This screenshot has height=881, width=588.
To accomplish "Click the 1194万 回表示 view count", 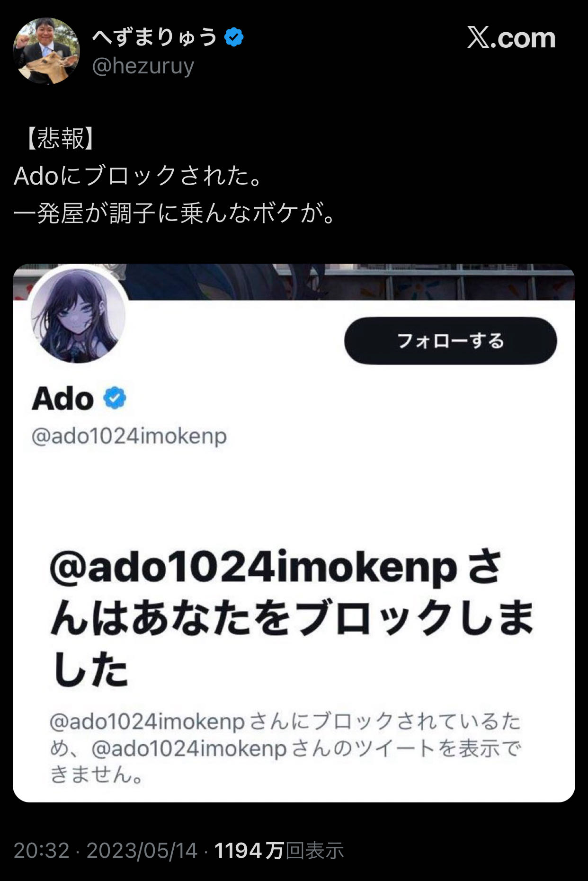I will click(279, 851).
